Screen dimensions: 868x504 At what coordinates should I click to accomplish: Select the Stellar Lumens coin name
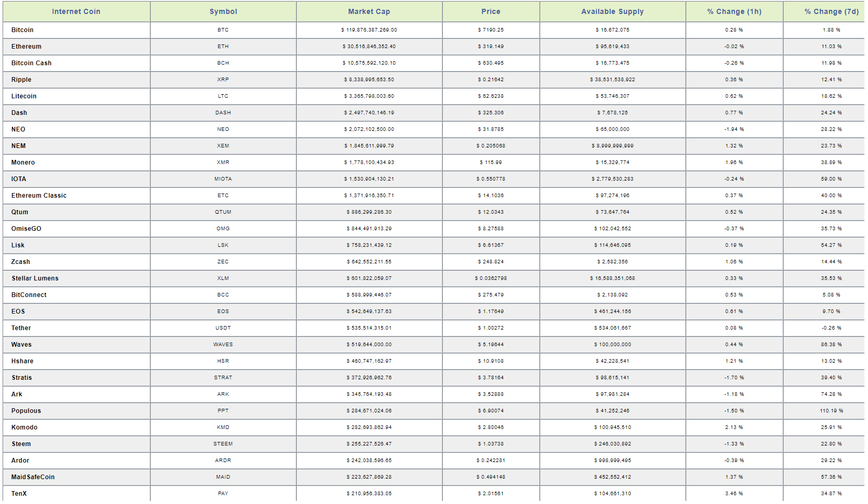click(x=35, y=278)
